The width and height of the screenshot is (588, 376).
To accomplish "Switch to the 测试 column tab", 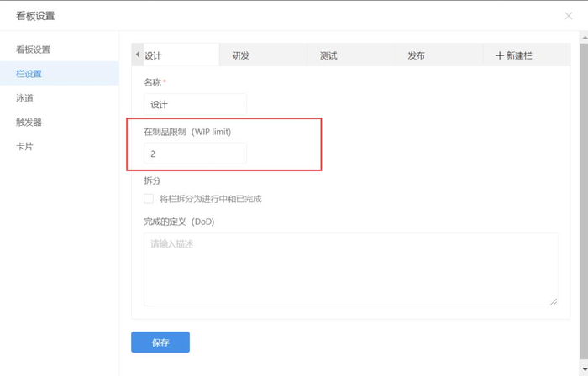I will tap(351, 55).
